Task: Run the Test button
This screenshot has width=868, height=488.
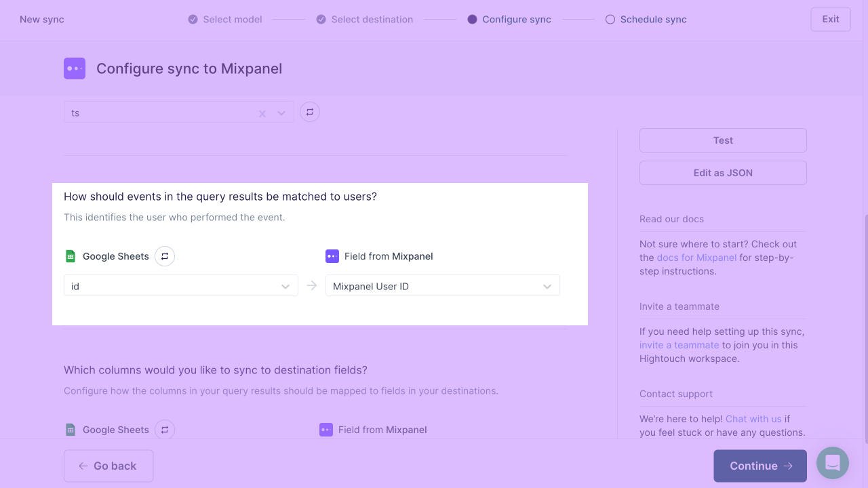Action: [x=723, y=140]
